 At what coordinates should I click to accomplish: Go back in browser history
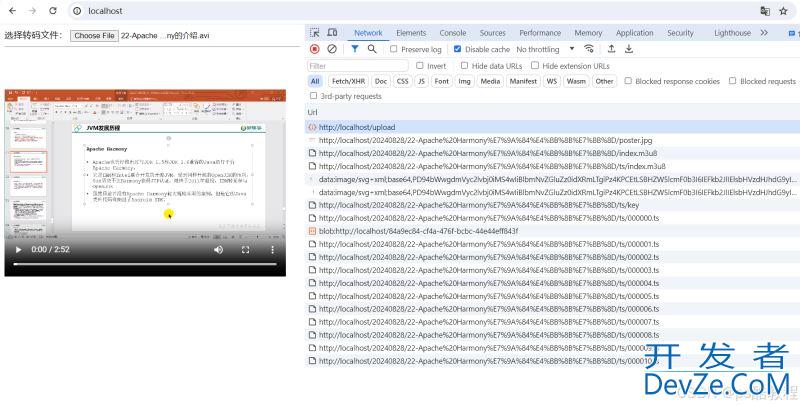[13, 11]
